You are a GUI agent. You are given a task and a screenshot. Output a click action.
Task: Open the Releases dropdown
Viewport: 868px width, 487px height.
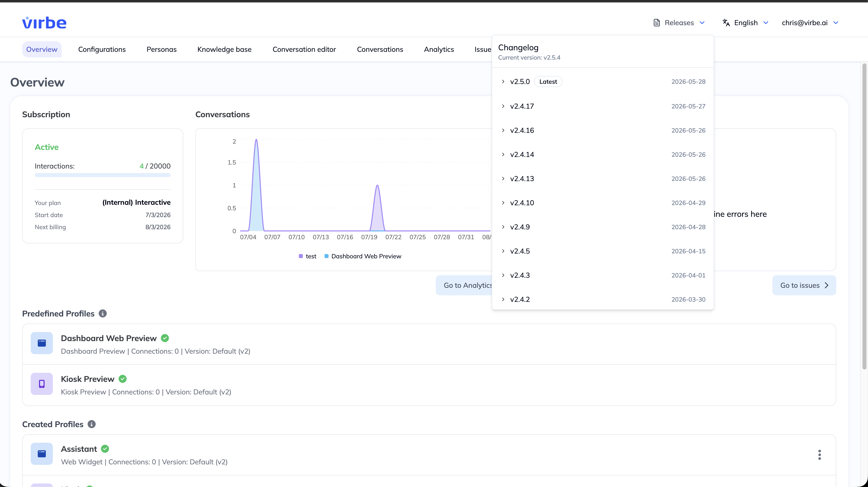(679, 23)
